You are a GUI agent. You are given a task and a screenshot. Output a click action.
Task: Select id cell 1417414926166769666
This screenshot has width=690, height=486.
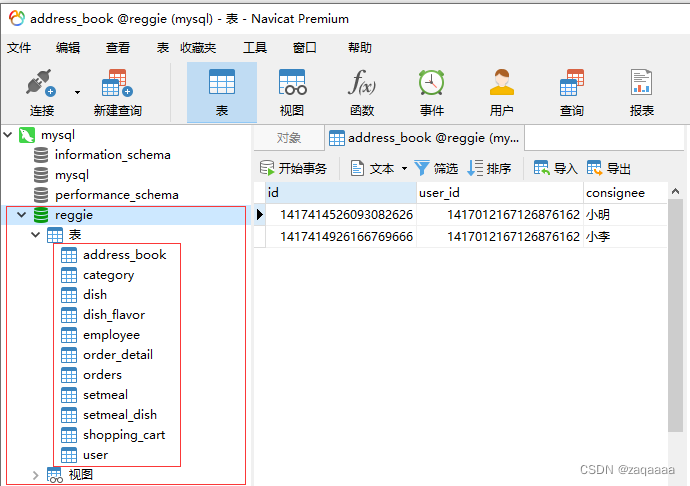point(341,237)
